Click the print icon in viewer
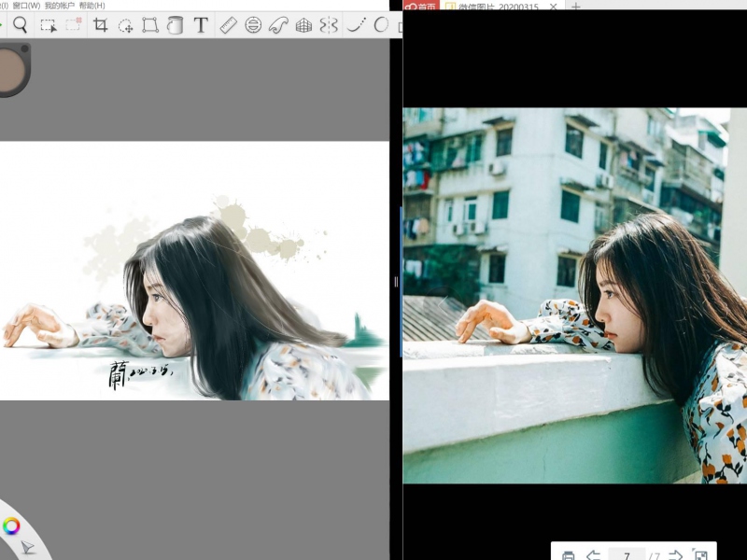The height and width of the screenshot is (560, 747). (x=568, y=555)
